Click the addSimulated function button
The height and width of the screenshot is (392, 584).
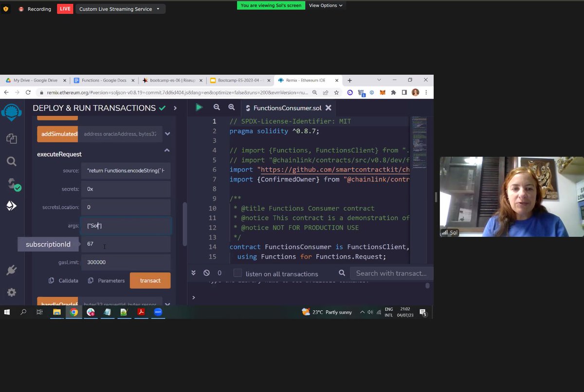(x=57, y=134)
